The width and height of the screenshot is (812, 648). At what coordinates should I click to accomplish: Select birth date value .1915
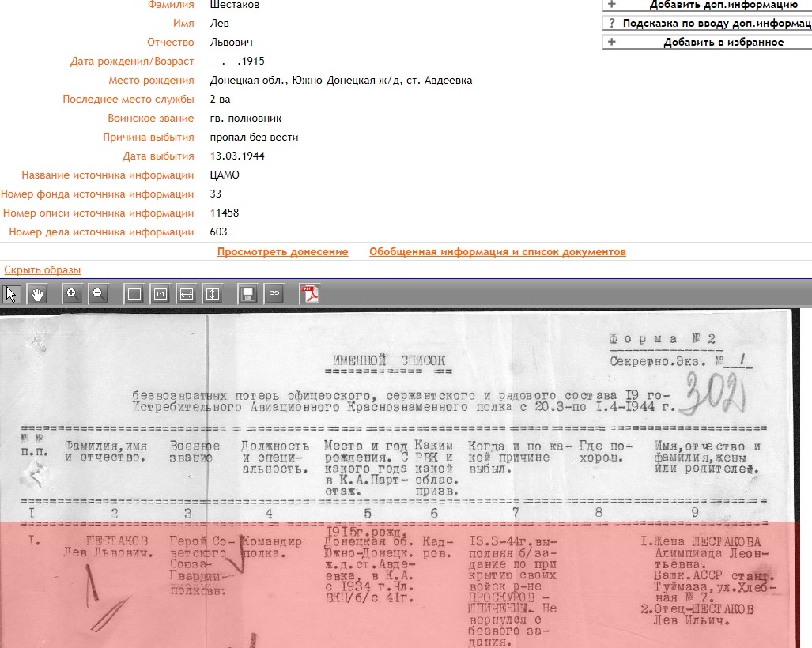[x=237, y=61]
